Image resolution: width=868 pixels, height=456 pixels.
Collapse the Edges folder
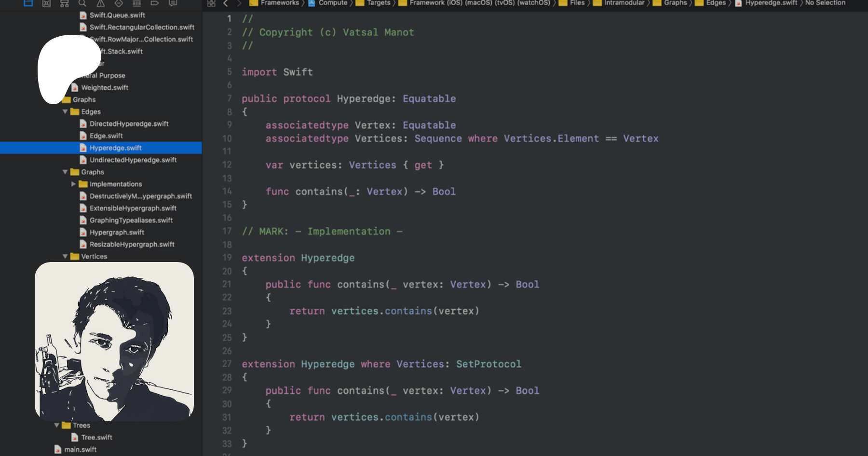click(x=65, y=111)
